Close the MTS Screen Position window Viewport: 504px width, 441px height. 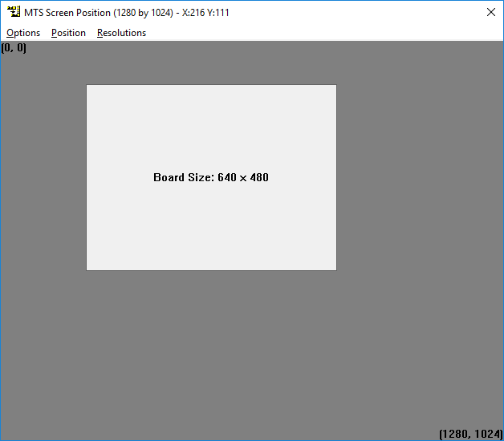pos(490,12)
